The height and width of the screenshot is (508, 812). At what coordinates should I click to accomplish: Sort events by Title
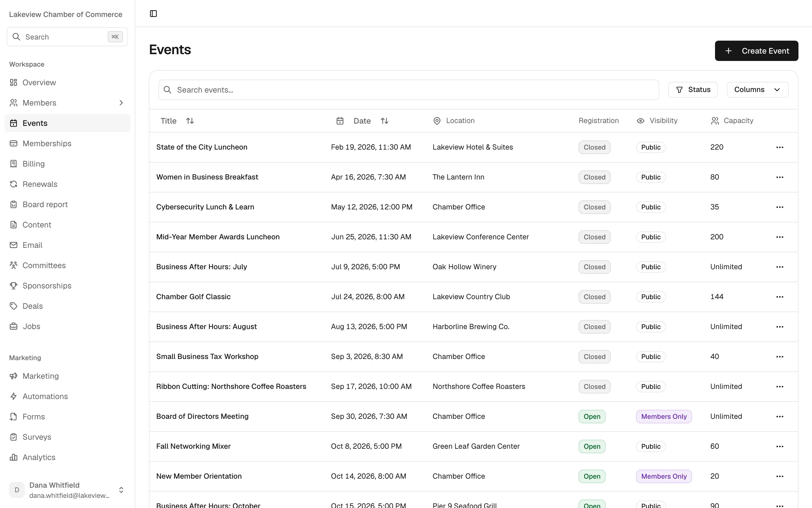click(x=177, y=121)
